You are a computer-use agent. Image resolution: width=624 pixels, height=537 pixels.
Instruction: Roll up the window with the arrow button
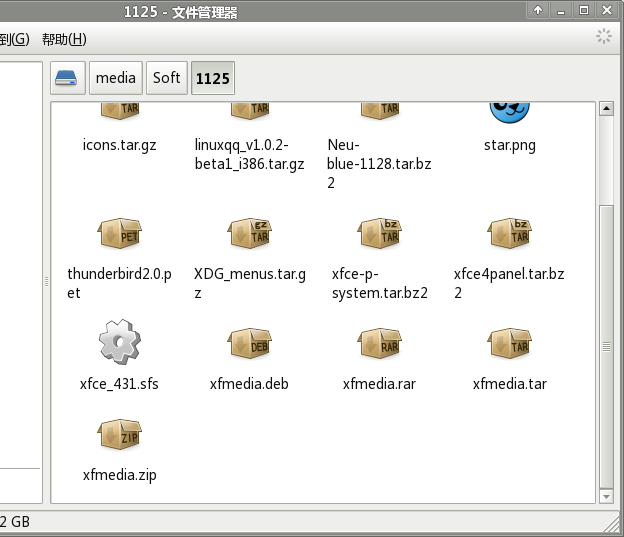pos(538,10)
